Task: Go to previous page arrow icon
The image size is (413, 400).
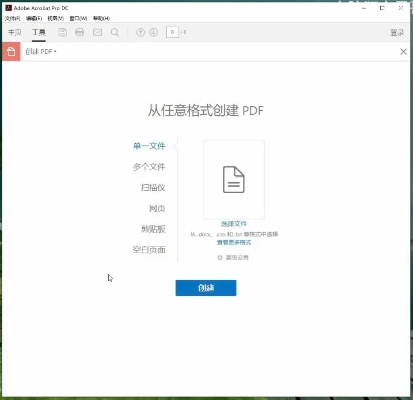Action: 140,32
